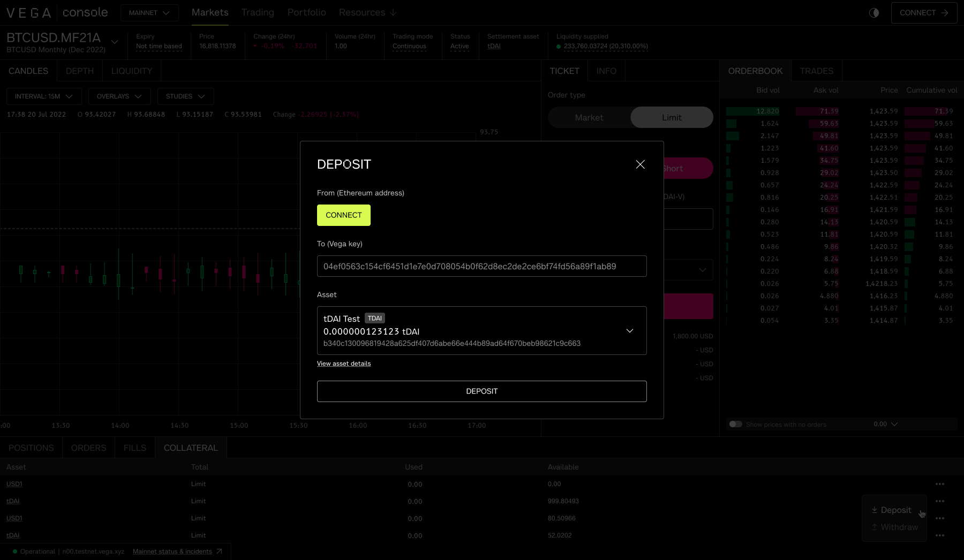Enable Show prices with no orders

click(735, 423)
